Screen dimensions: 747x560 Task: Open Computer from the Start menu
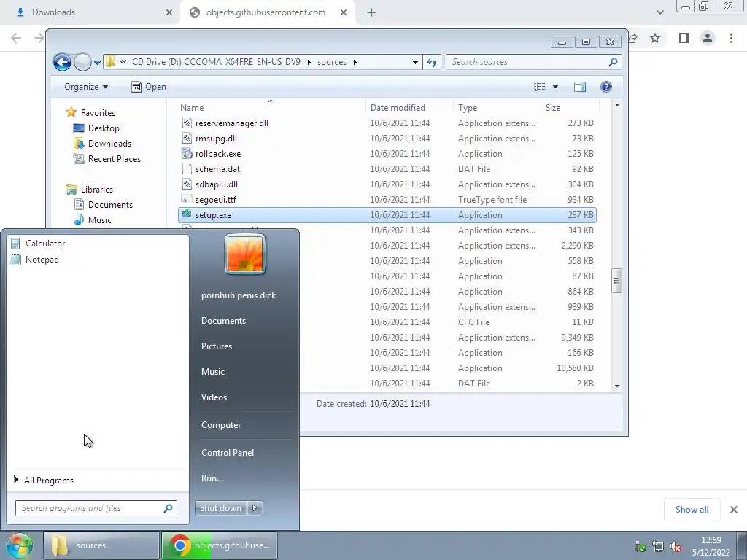pos(221,425)
